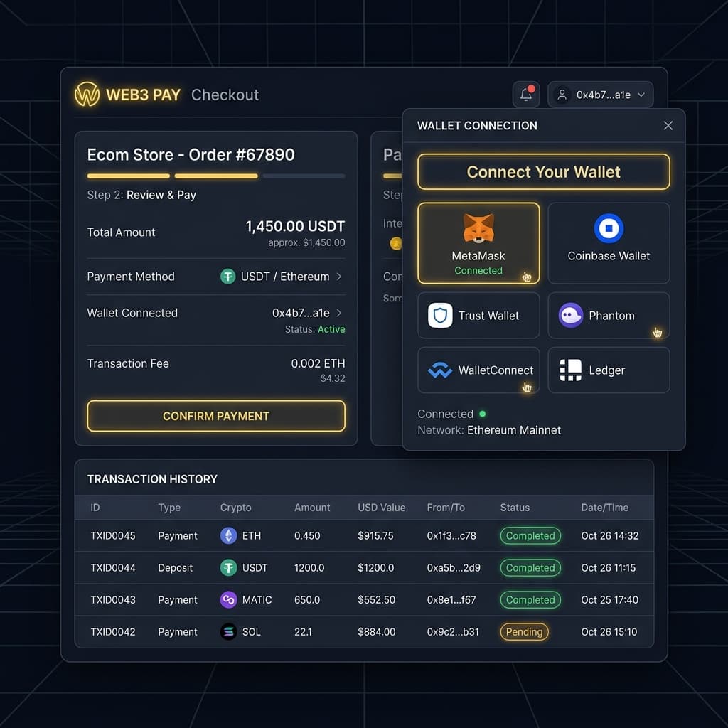The image size is (728, 728).
Task: Click the TXID0042 transaction ID
Action: [113, 631]
